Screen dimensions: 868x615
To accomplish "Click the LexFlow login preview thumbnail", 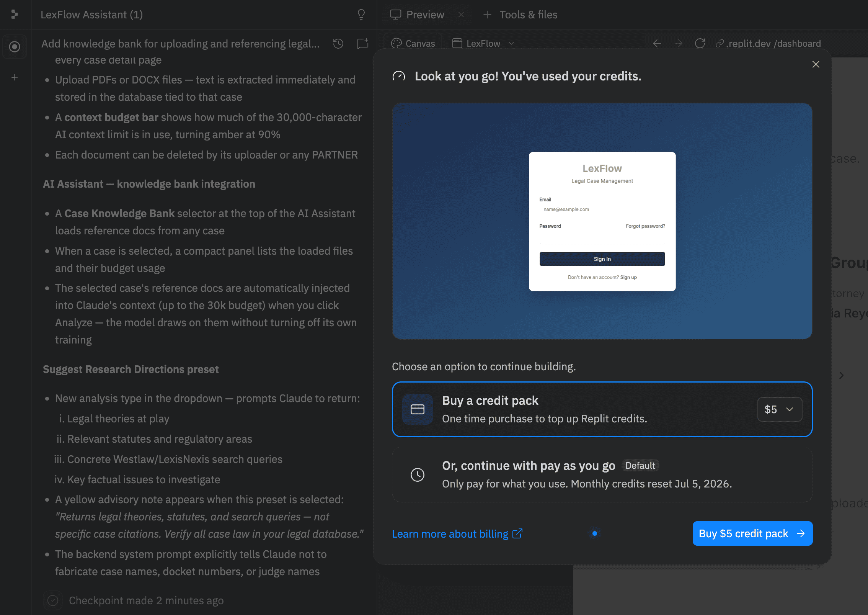I will 602,221.
